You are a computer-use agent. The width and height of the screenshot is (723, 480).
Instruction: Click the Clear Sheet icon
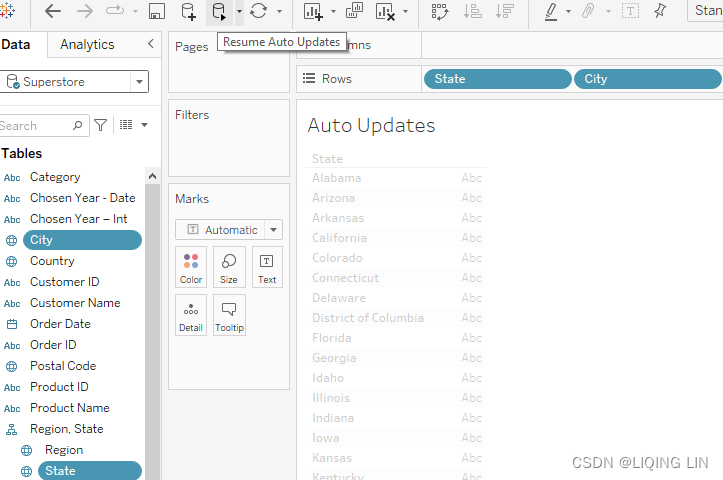[385, 11]
